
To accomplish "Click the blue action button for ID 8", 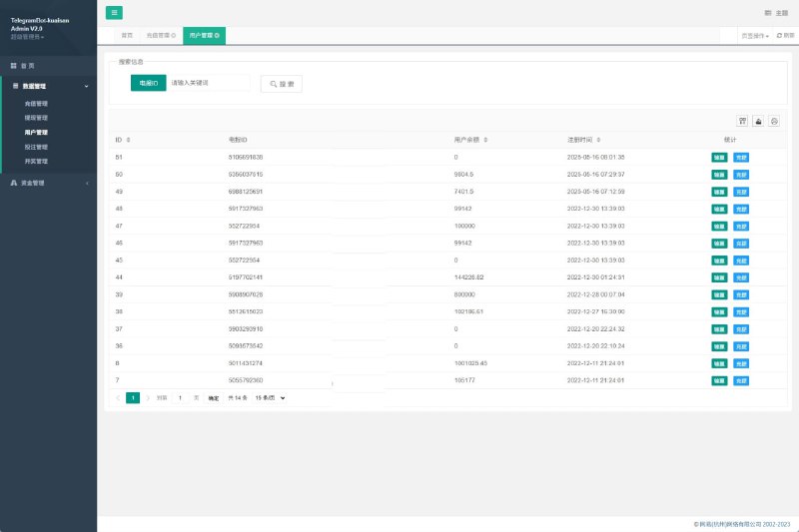I will tap(741, 363).
